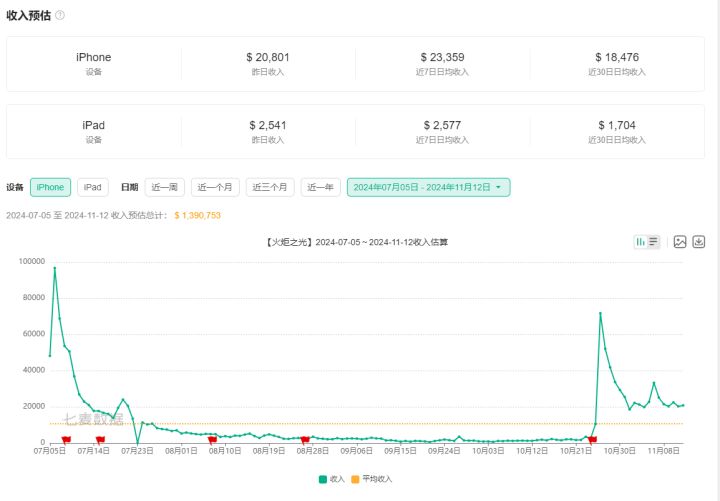Click the red flag above 07月14日
The width and height of the screenshot is (720, 501).
click(x=100, y=440)
